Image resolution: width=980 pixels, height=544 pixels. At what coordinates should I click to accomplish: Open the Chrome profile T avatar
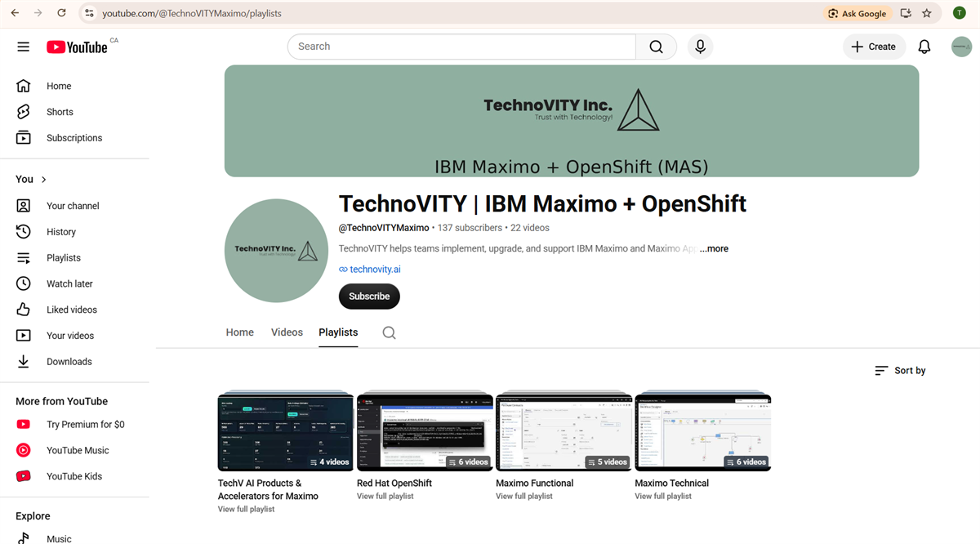point(960,13)
